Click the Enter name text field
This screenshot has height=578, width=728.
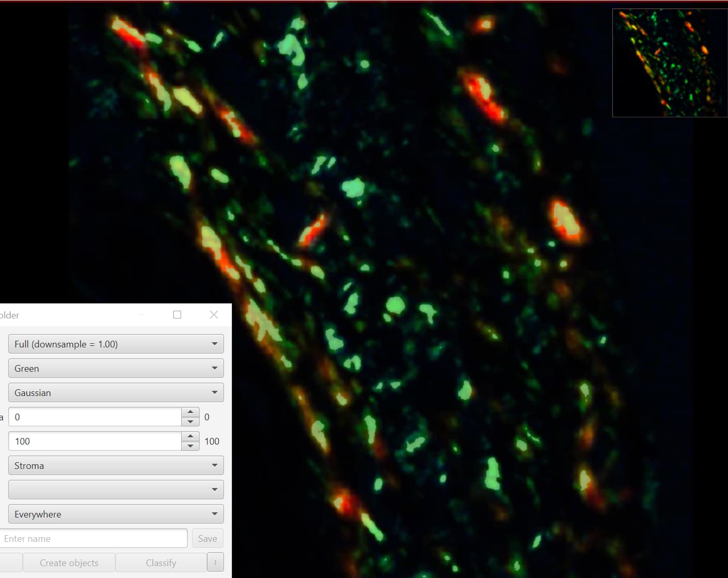click(x=93, y=538)
